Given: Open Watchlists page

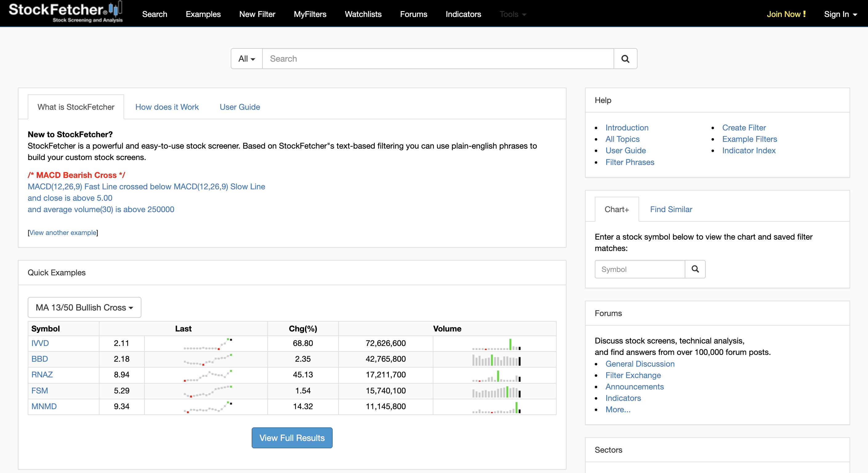Looking at the screenshot, I should tap(363, 14).
